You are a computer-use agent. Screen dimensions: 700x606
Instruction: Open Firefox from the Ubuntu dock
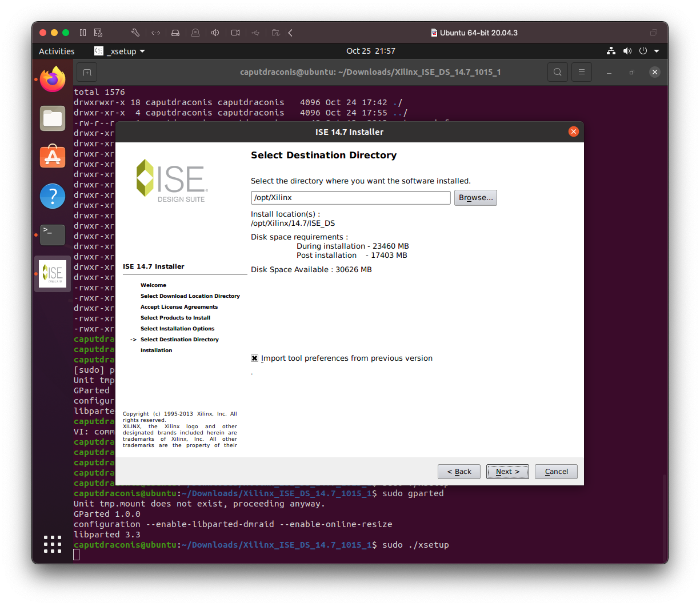[x=53, y=79]
